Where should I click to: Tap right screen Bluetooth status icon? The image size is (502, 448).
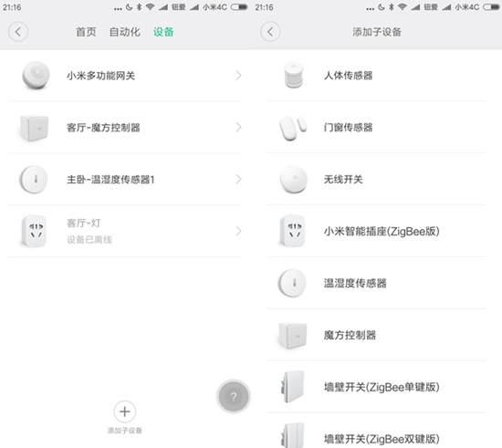(392, 7)
